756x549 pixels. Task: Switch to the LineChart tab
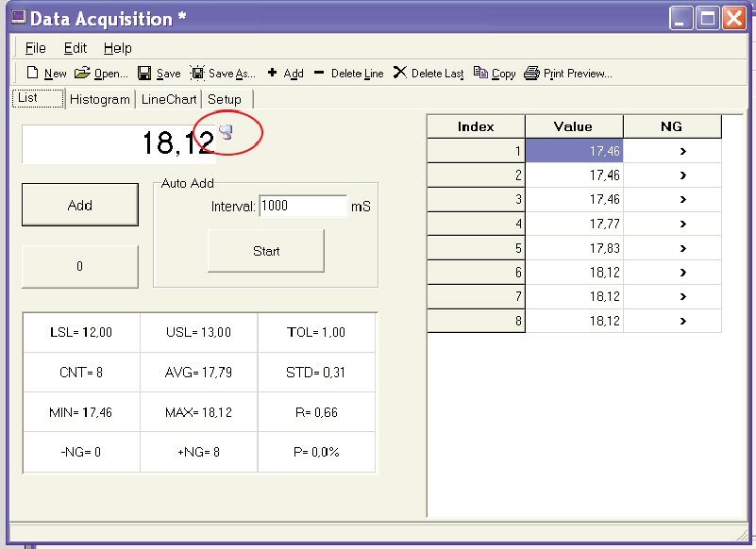click(x=169, y=99)
